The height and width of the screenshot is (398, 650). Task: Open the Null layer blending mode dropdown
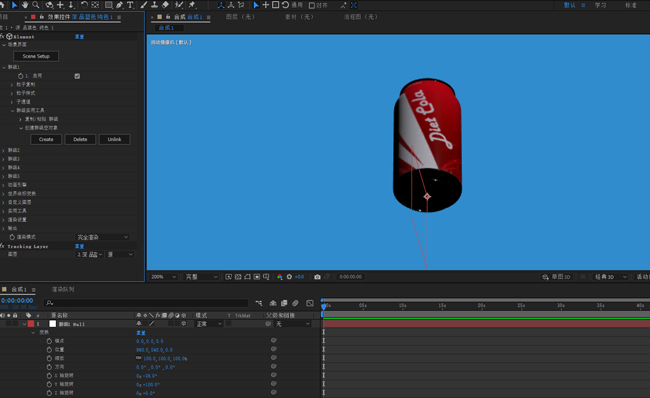(x=209, y=324)
